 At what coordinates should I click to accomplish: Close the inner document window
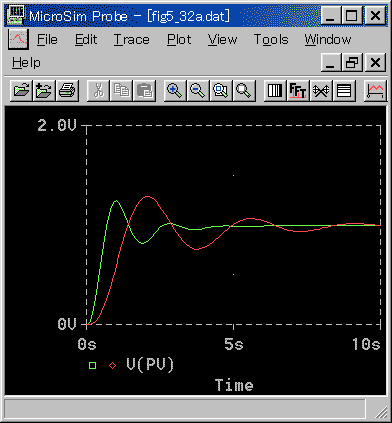(x=376, y=62)
